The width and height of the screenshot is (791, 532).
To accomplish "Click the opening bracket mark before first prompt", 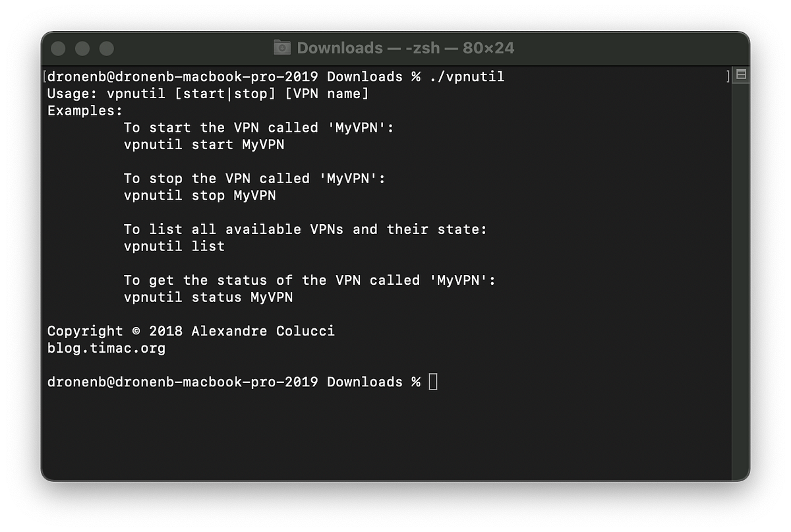I will (x=44, y=76).
